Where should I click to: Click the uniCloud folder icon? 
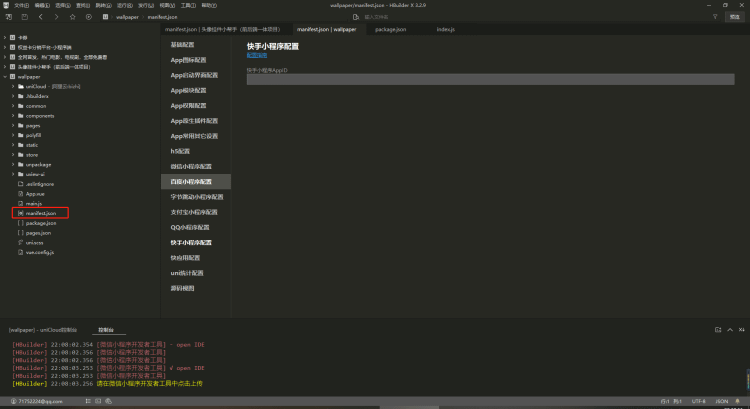pyautogui.click(x=21, y=87)
